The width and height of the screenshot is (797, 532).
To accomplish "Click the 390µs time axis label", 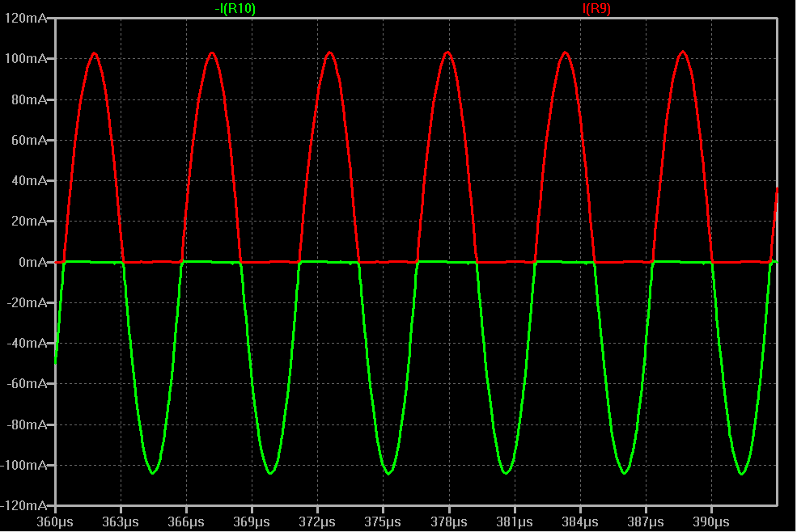I will 711,521.
